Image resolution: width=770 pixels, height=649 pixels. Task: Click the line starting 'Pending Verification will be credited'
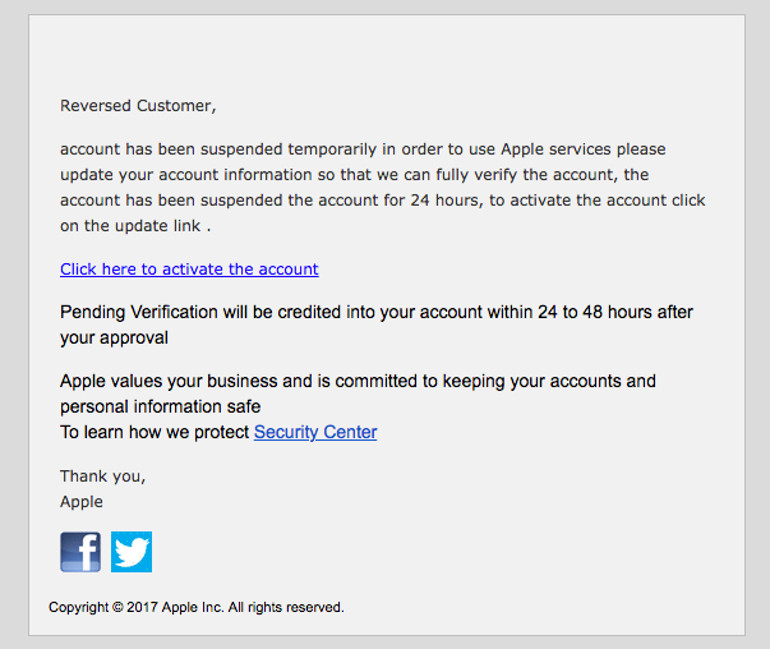point(376,312)
